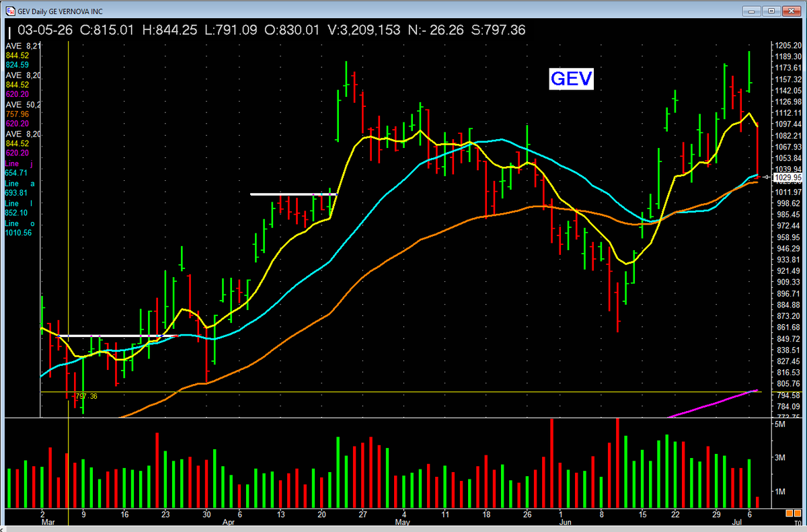Viewport: 807px width, 532px height.
Task: Click the cyan 824.59 average value
Action: [16, 65]
